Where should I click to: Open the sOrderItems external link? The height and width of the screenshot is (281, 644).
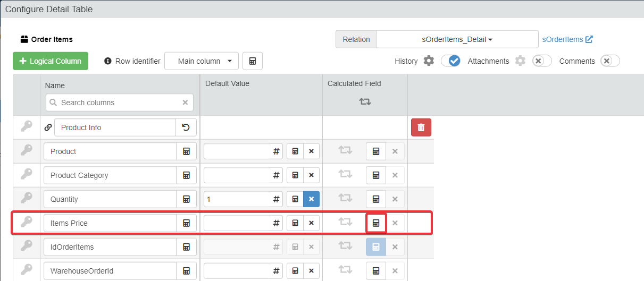pyautogui.click(x=567, y=39)
